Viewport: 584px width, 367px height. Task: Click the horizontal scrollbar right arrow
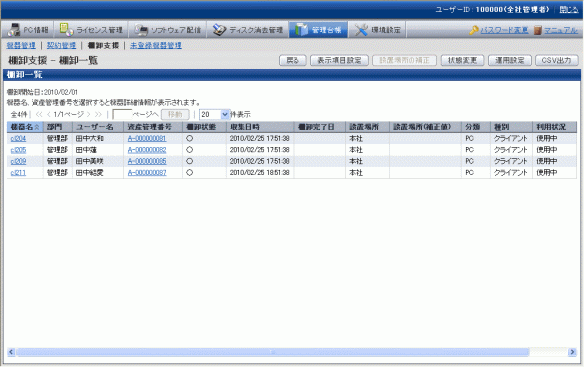[x=572, y=352]
